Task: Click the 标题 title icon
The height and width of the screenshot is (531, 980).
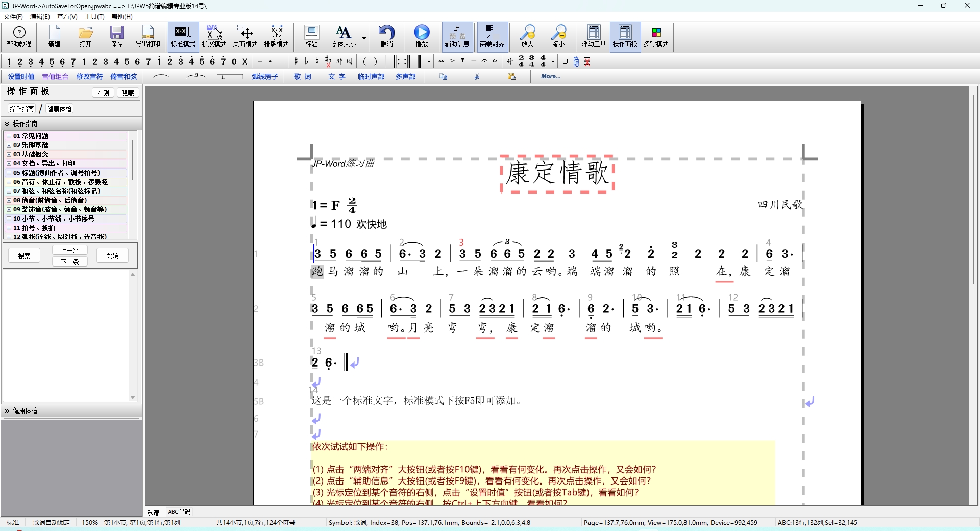Action: pos(312,37)
